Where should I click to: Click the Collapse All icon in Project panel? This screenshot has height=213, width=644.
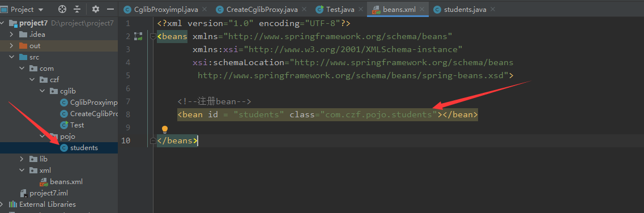click(x=77, y=8)
